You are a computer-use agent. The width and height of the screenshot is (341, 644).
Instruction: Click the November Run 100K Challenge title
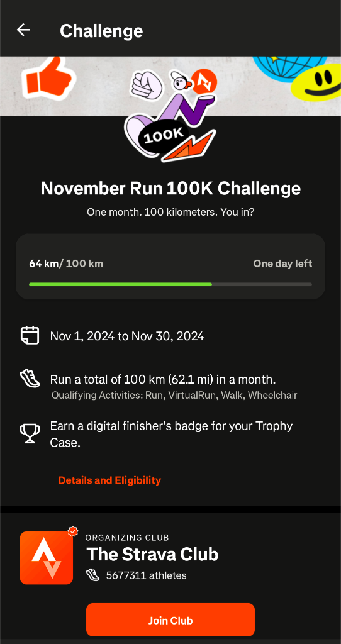point(170,189)
